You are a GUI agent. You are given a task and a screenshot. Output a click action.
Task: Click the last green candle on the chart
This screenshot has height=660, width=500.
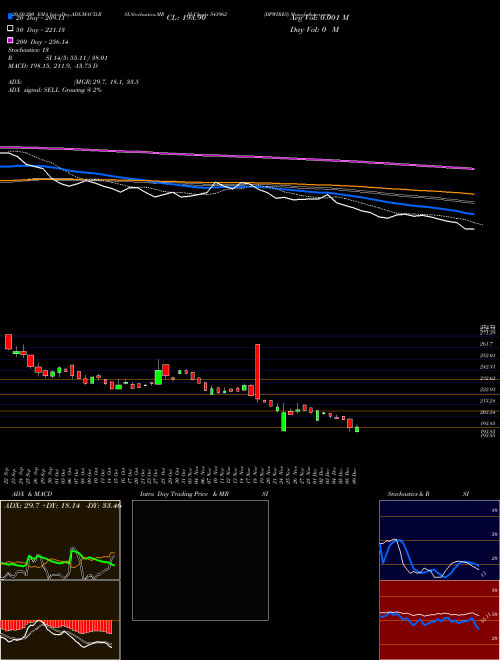point(357,429)
